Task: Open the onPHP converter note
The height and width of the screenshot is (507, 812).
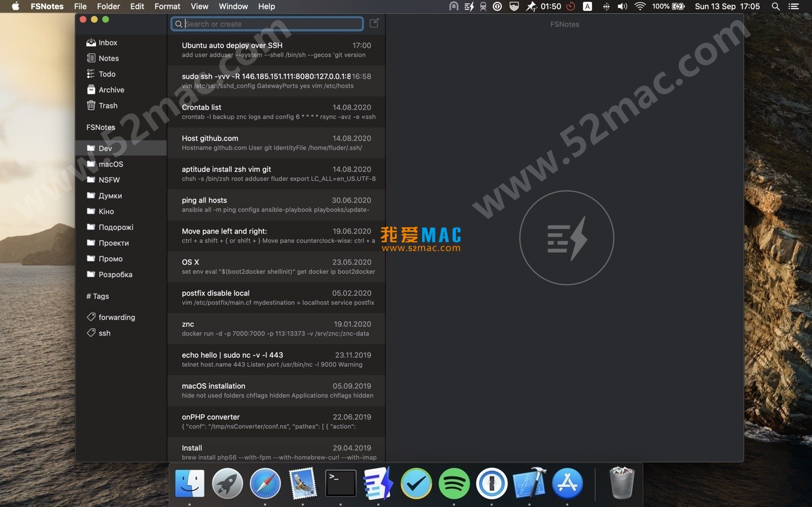Action: pyautogui.click(x=276, y=421)
